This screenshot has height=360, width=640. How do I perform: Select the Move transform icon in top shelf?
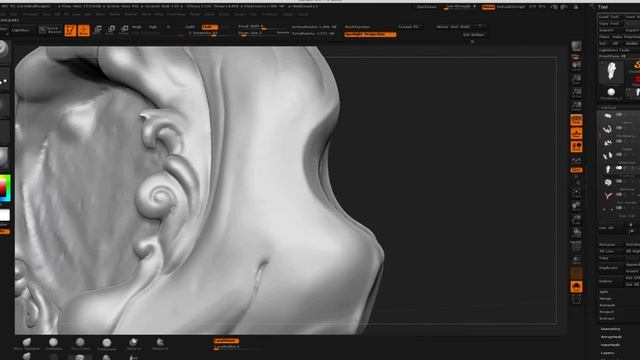click(x=98, y=30)
